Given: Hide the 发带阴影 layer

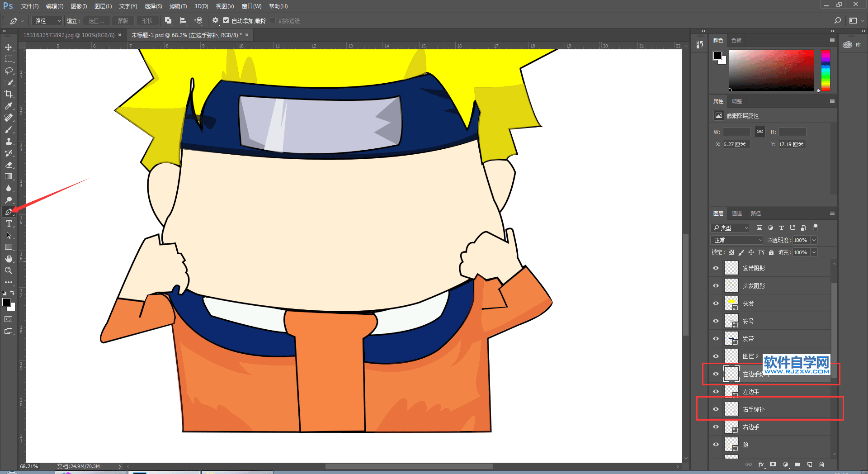Looking at the screenshot, I should pos(716,268).
